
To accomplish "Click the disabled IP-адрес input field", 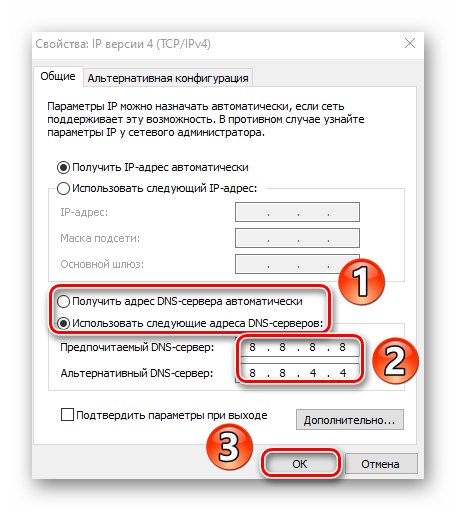I will [x=297, y=212].
